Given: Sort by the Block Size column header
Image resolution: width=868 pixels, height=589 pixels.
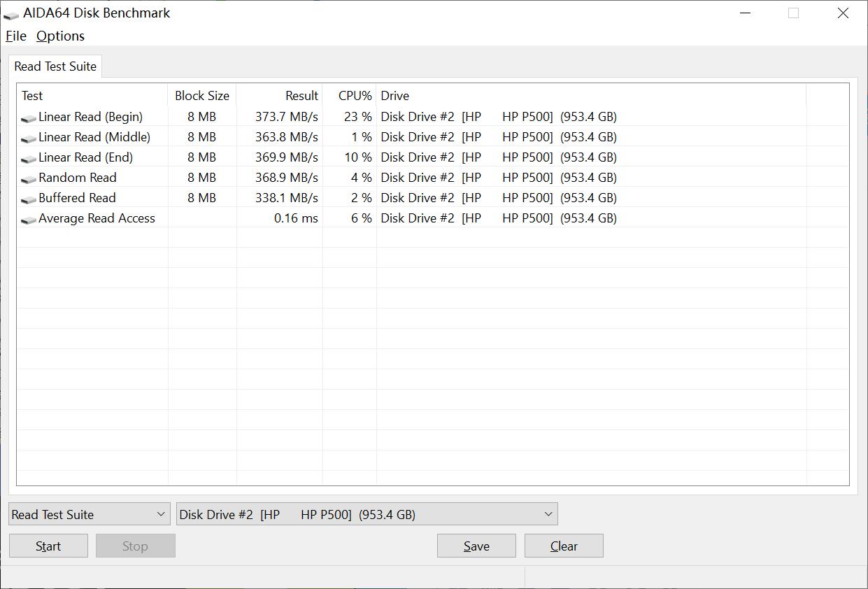Looking at the screenshot, I should 202,96.
